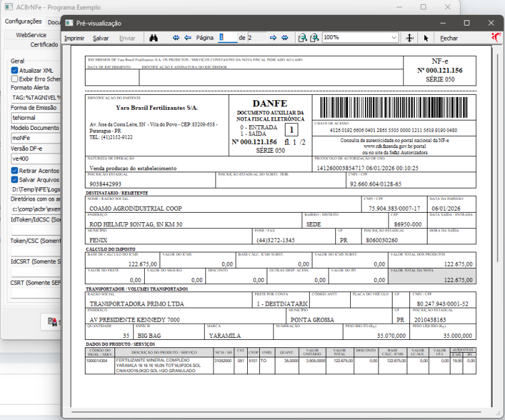Click Salvar in the preview toolbar

pos(101,38)
